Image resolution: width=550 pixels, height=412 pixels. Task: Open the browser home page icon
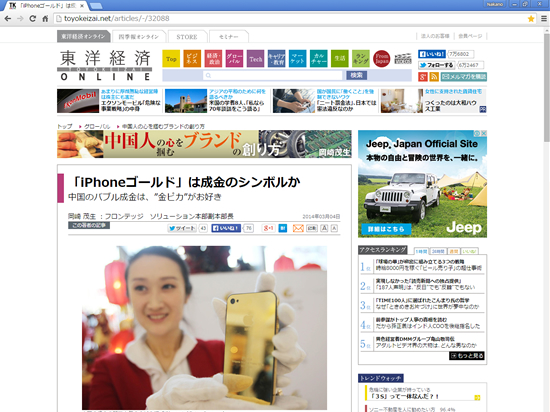click(x=45, y=19)
